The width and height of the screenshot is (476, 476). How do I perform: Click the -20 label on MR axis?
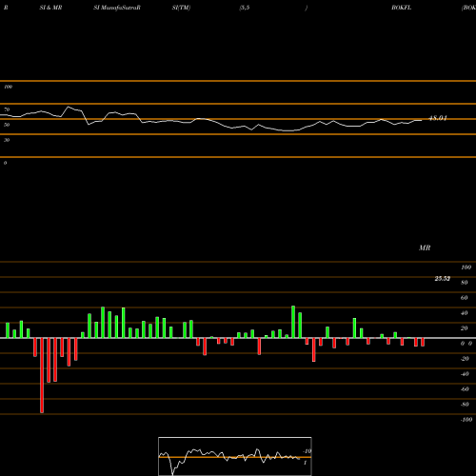465,359
